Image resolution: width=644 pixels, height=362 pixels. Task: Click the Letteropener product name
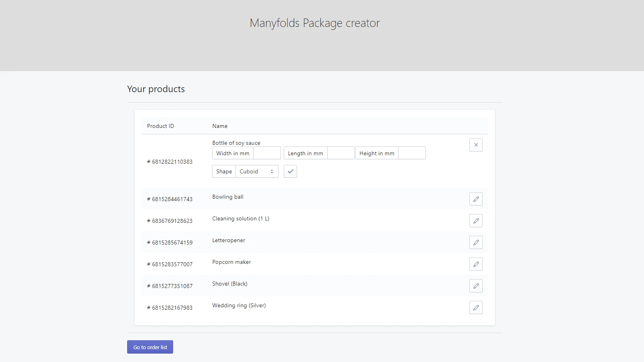click(x=229, y=240)
